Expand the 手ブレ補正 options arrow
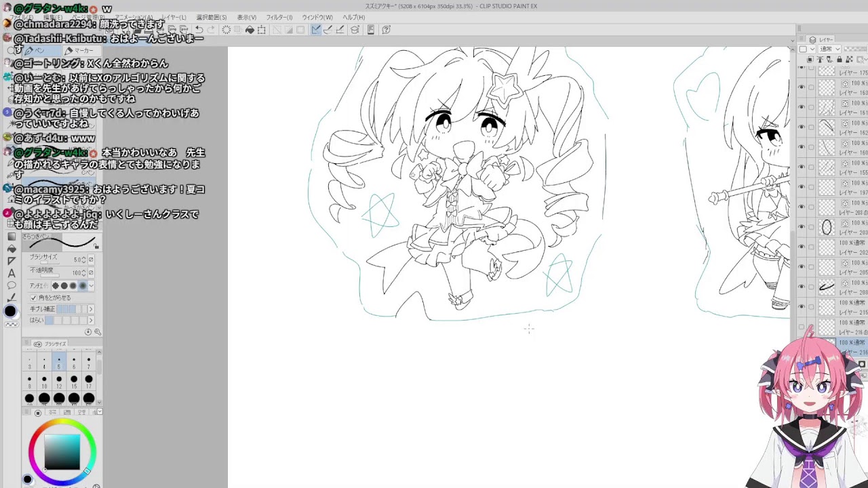The width and height of the screenshot is (868, 488). coord(91,310)
